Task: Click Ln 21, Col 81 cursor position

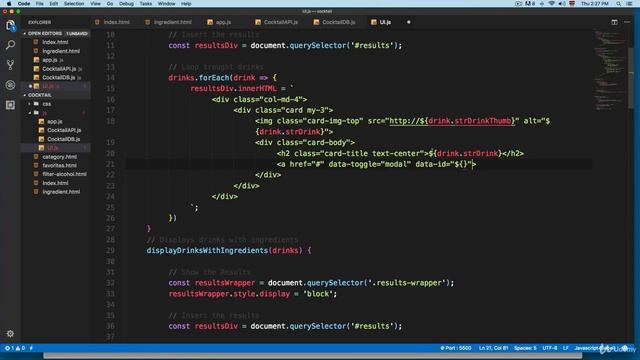Action: click(x=493, y=348)
